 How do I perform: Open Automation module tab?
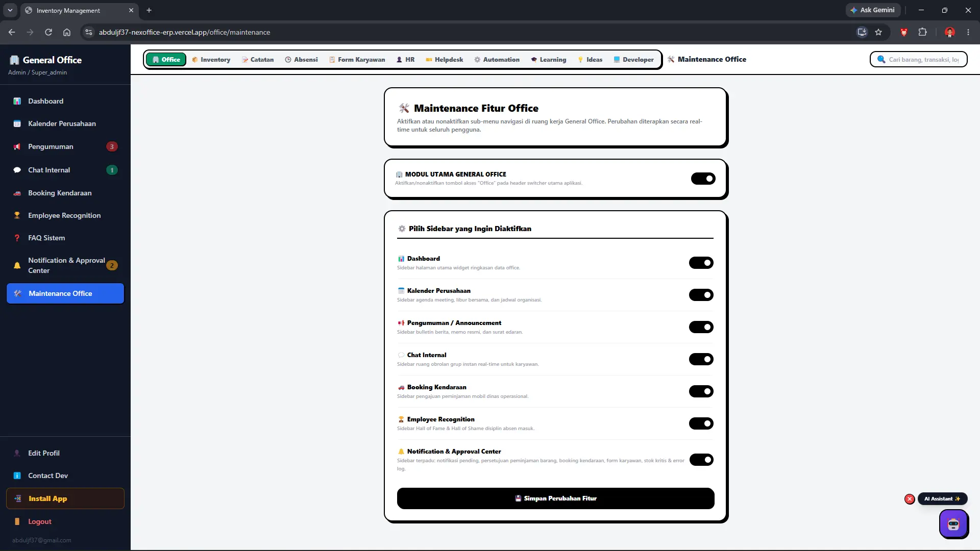tap(497, 60)
